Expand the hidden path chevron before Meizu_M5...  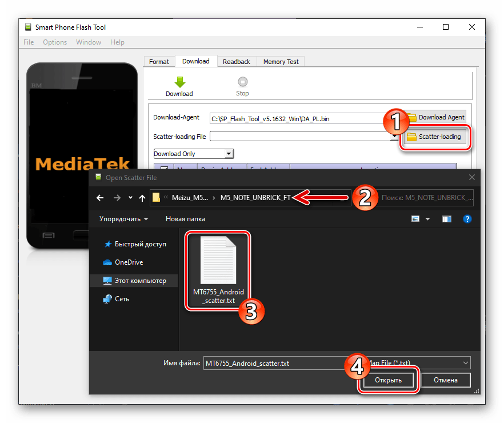166,197
